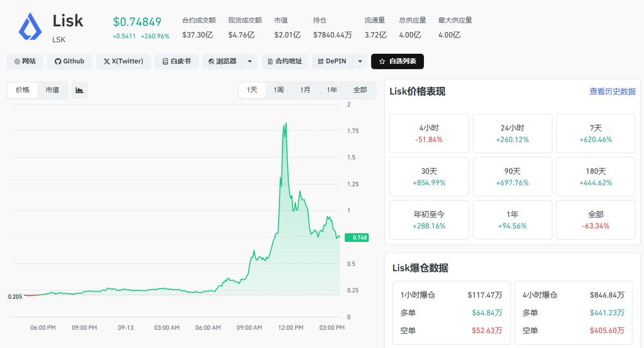
Task: Click the 空单 $405.60万 value
Action: (x=607, y=330)
